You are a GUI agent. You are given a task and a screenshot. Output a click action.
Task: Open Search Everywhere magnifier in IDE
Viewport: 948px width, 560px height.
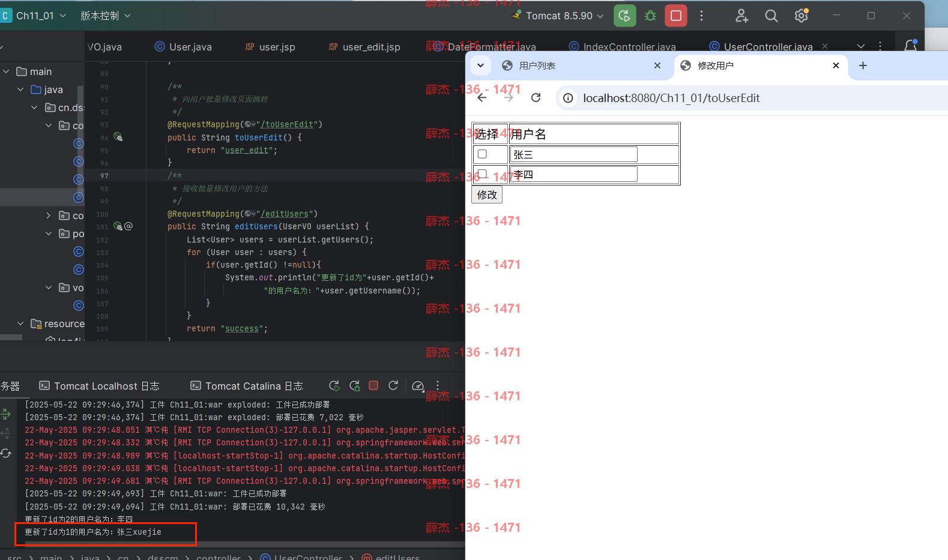pos(771,16)
